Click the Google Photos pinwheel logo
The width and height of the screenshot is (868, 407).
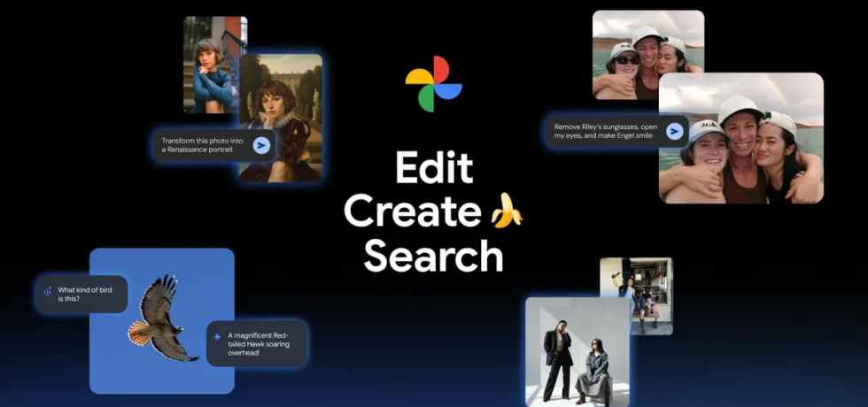coord(433,84)
